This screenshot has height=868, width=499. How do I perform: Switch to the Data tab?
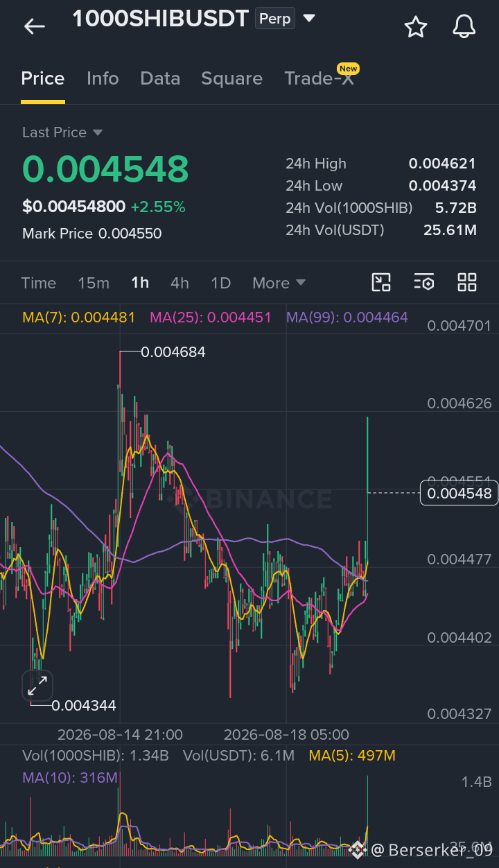160,78
